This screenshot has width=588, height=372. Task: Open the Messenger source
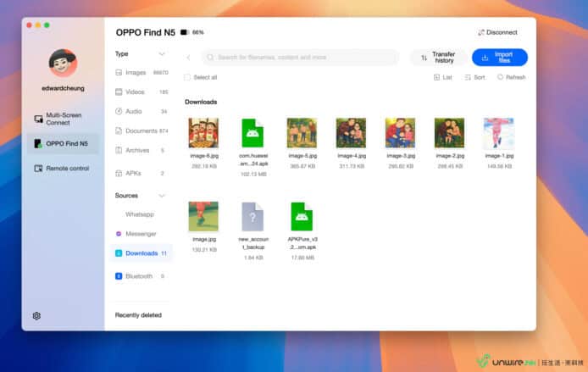pos(141,234)
